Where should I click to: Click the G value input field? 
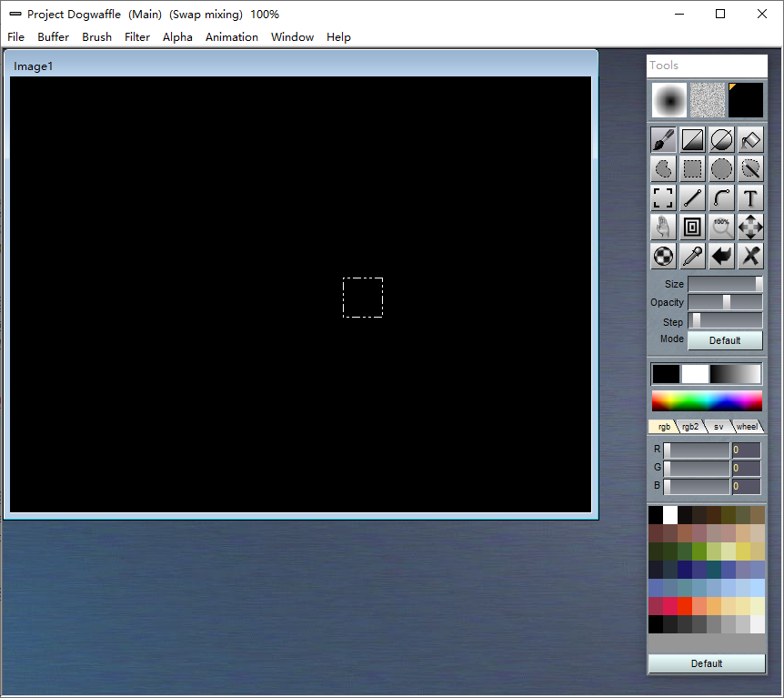pyautogui.click(x=747, y=468)
